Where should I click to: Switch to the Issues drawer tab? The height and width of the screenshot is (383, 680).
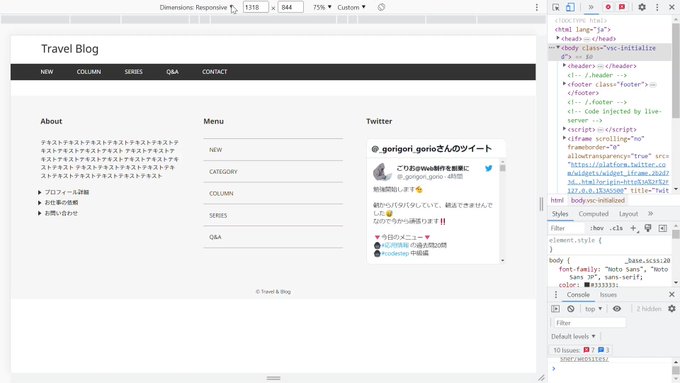coord(608,295)
